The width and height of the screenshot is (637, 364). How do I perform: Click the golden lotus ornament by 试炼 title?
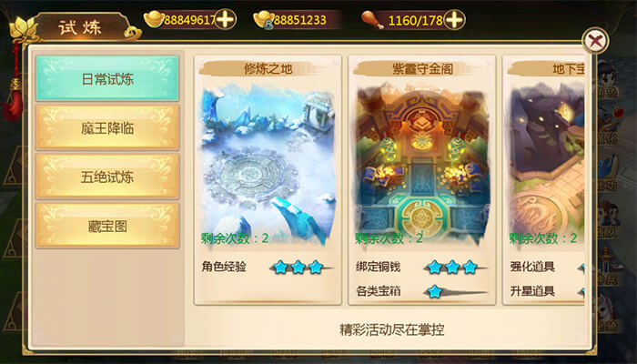23,29
